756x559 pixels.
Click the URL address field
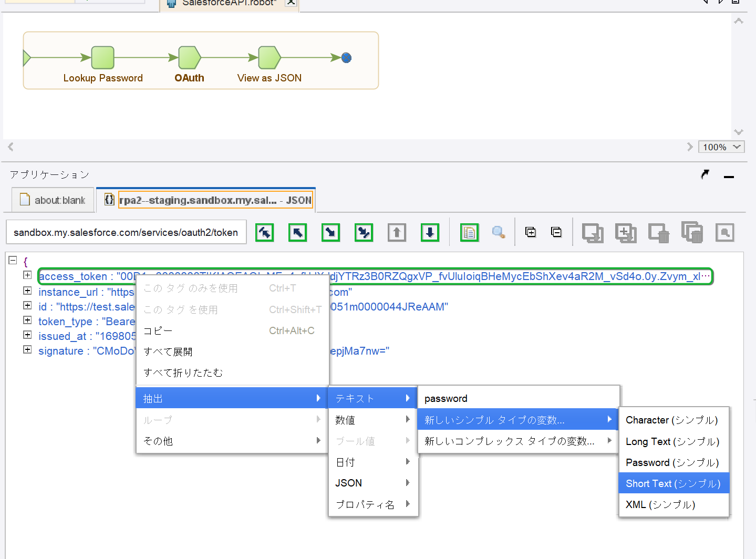tap(126, 232)
